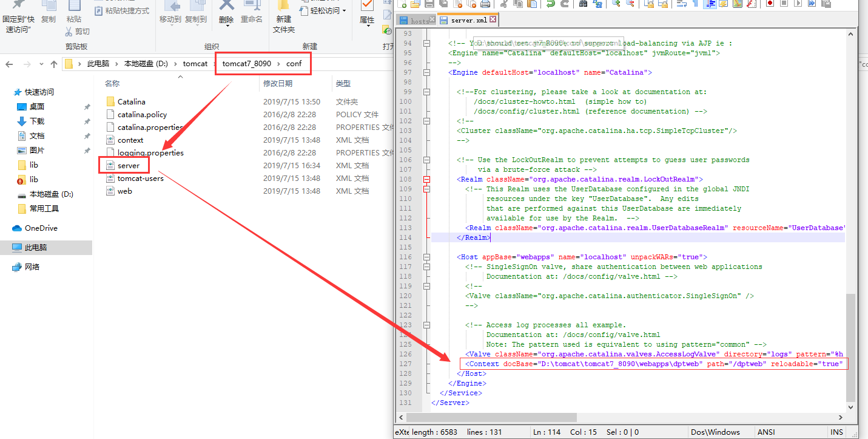Viewport: 868px width, 439px height.
Task: Expand the breadcrumb arrow after tomcat
Action: tap(215, 63)
